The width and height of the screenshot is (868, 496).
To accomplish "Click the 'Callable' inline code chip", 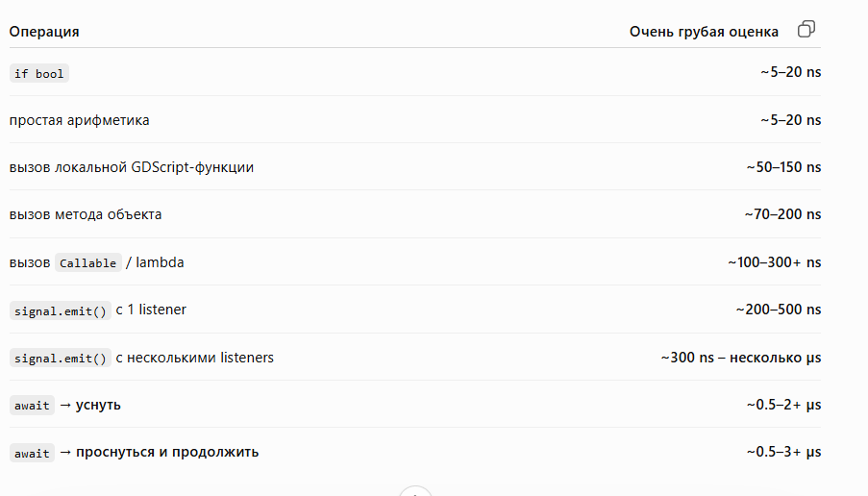I will [x=88, y=263].
